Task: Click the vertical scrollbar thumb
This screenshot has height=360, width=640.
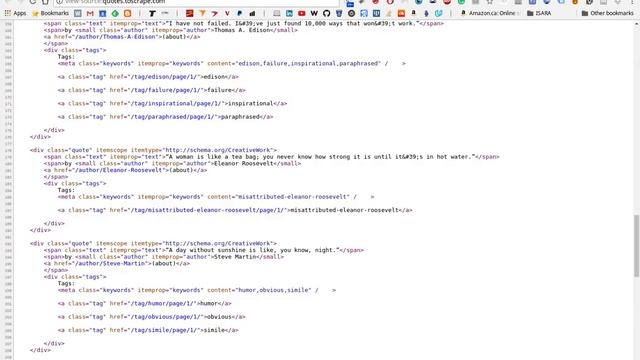Action: point(636,246)
